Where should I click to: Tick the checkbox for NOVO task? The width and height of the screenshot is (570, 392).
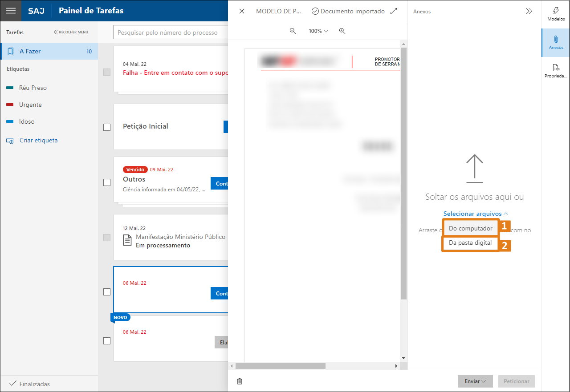107,341
